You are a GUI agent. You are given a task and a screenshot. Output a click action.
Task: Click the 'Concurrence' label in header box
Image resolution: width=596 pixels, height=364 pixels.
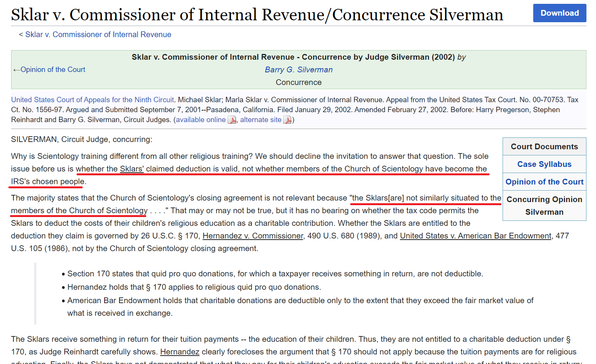pyautogui.click(x=299, y=82)
